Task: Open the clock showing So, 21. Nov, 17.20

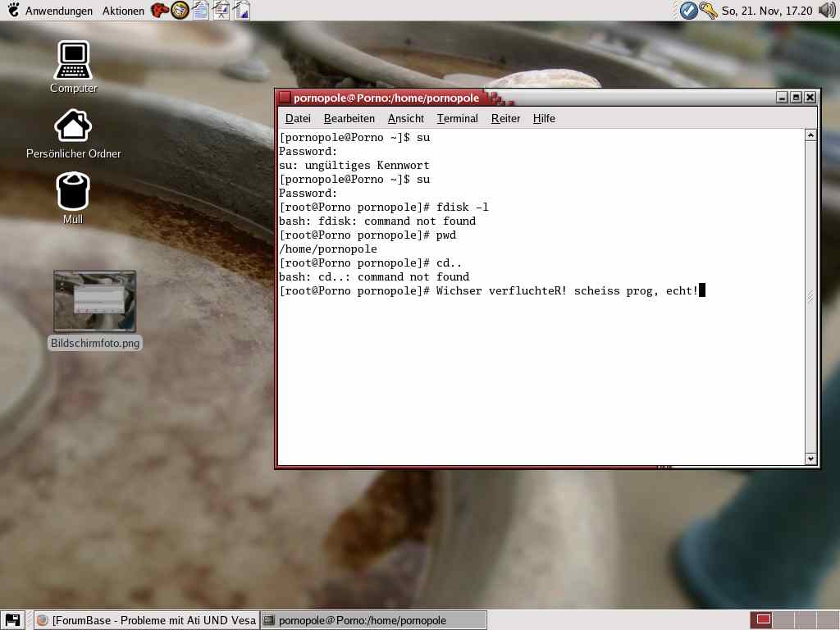Action: (767, 11)
